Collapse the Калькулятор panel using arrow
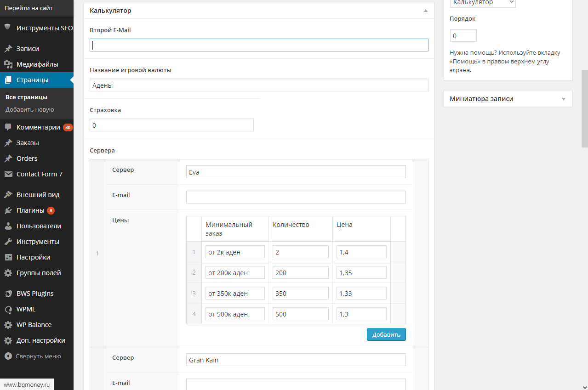 click(425, 11)
